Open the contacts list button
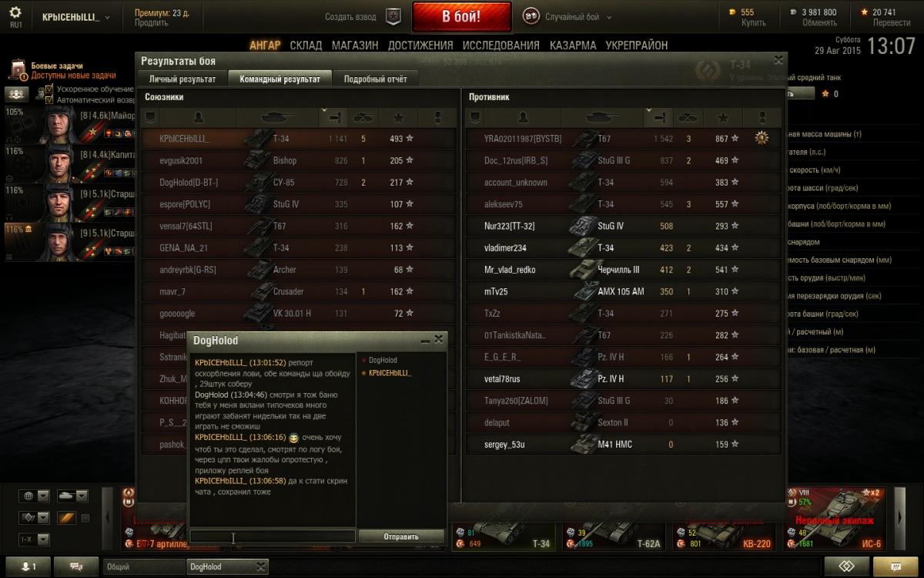924x578 pixels. click(x=27, y=566)
